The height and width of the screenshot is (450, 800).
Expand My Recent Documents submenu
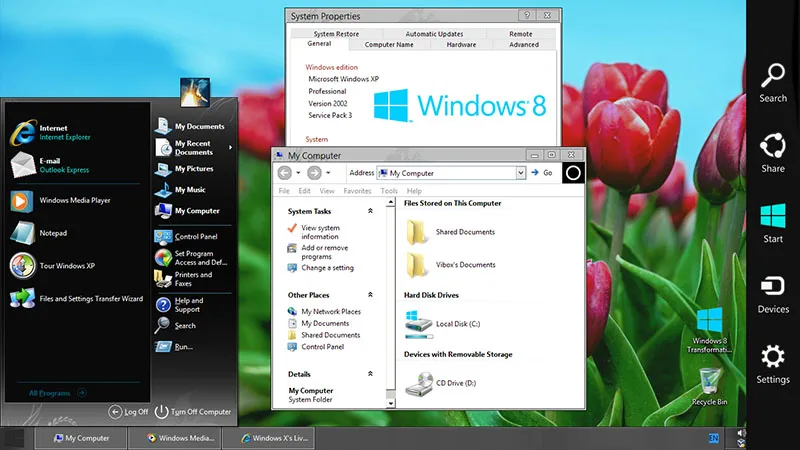click(x=231, y=147)
